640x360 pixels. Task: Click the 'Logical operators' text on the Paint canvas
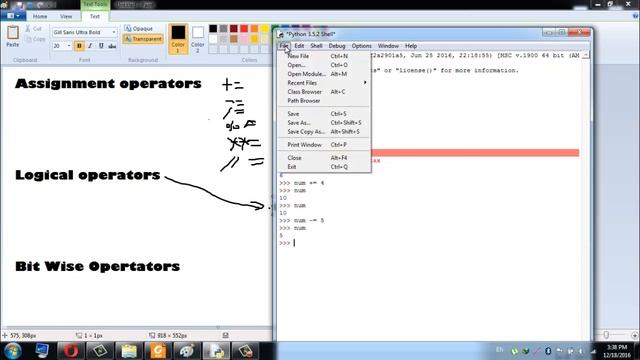point(88,175)
